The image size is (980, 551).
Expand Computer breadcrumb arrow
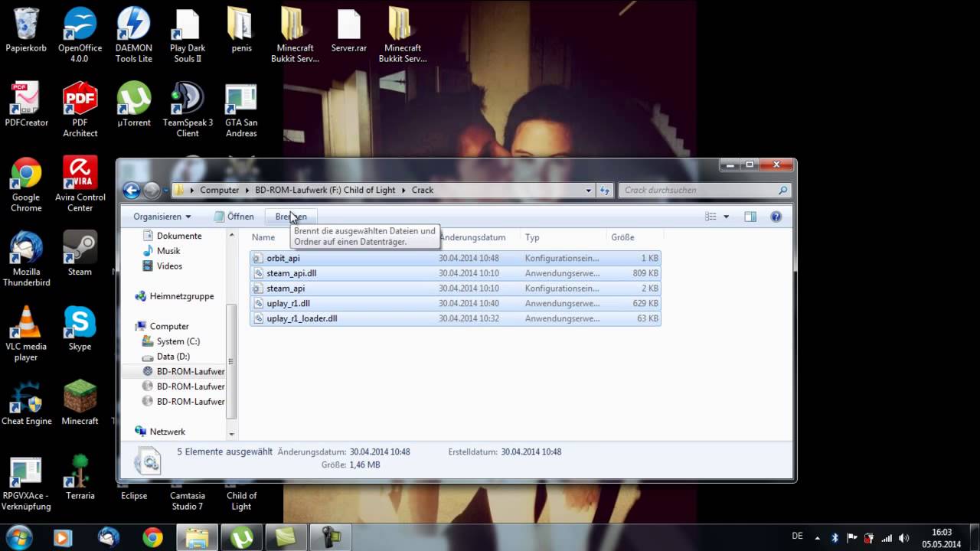click(247, 190)
